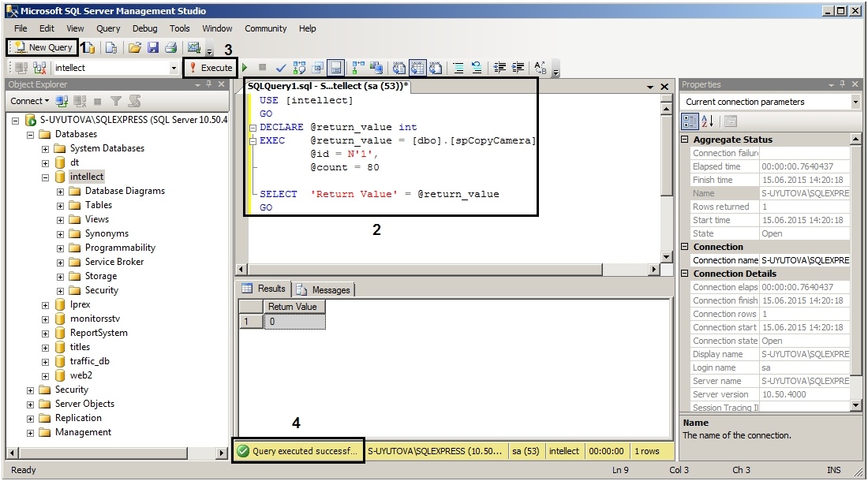Switch to the Messages tab
Viewport: 868px width, 481px height.
[324, 289]
